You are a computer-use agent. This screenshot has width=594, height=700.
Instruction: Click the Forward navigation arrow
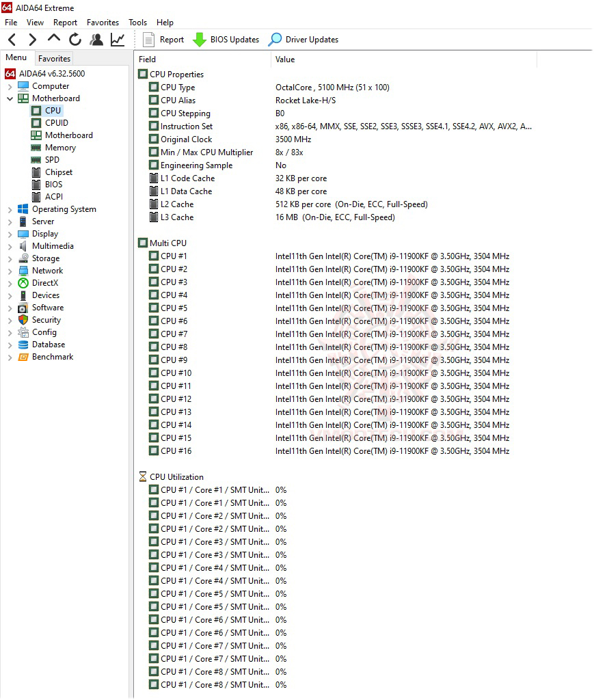33,40
